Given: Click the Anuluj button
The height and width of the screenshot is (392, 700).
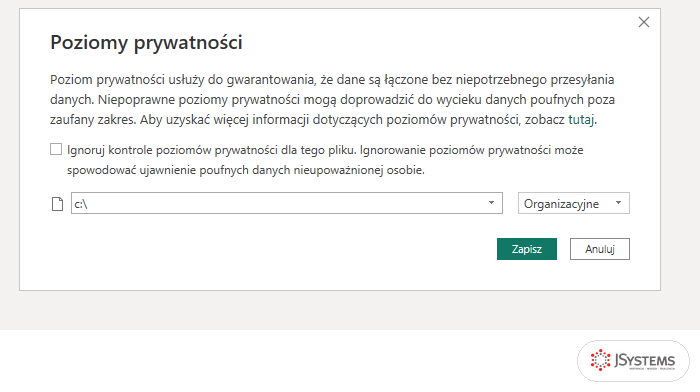Looking at the screenshot, I should point(600,249).
